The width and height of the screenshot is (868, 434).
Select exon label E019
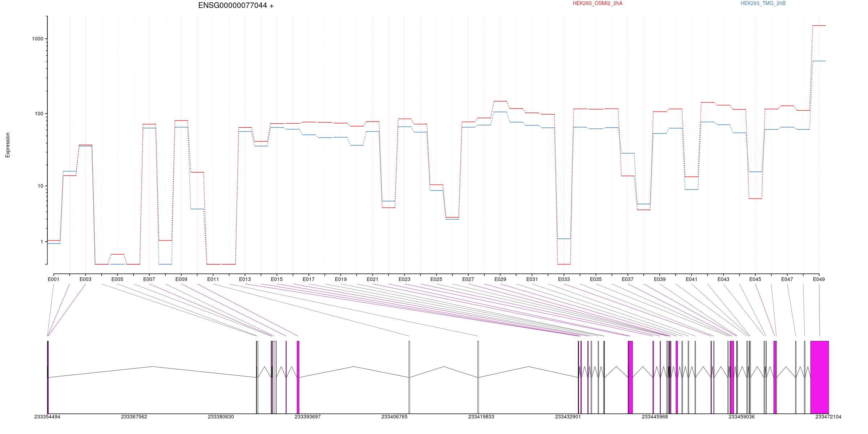pyautogui.click(x=341, y=279)
